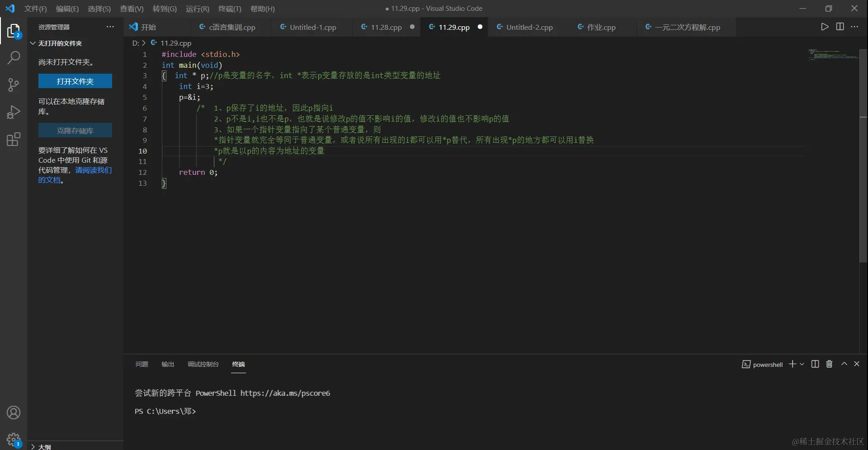Image resolution: width=868 pixels, height=450 pixels.
Task: Open the Source Control view
Action: pyautogui.click(x=14, y=84)
